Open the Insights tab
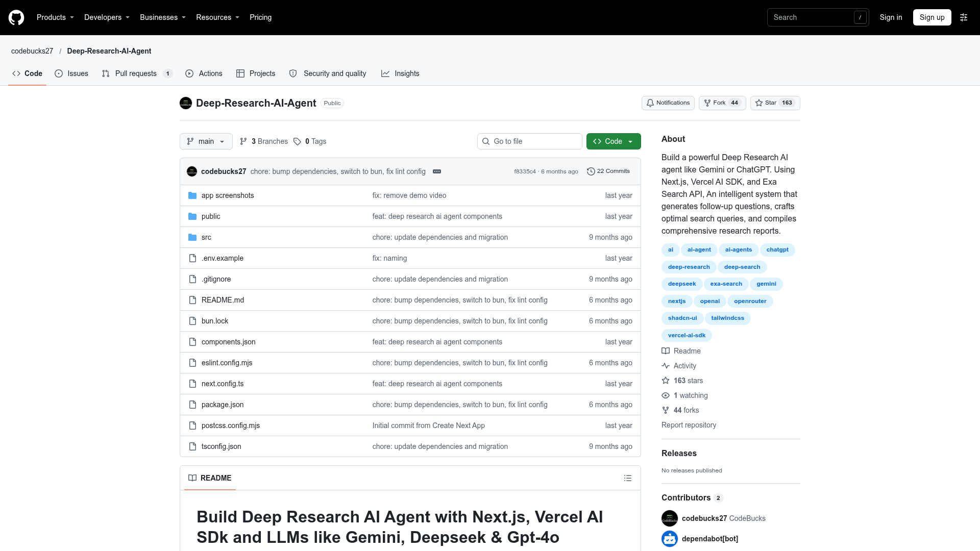 [x=400, y=73]
